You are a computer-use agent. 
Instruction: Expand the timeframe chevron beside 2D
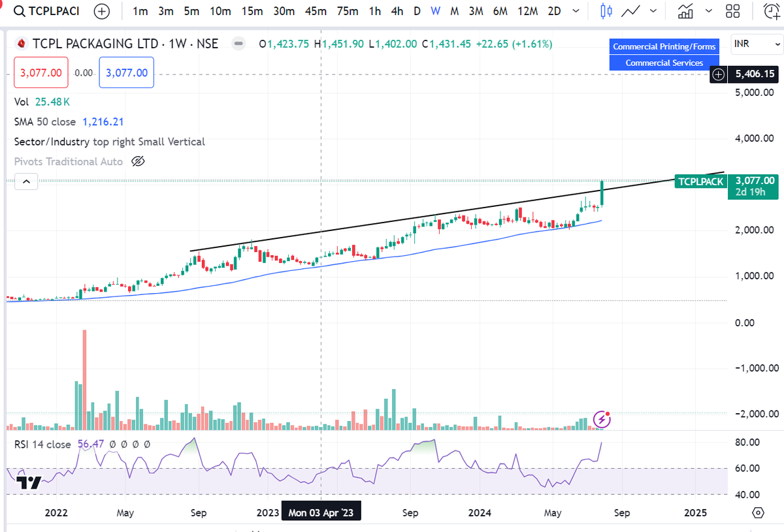click(576, 11)
